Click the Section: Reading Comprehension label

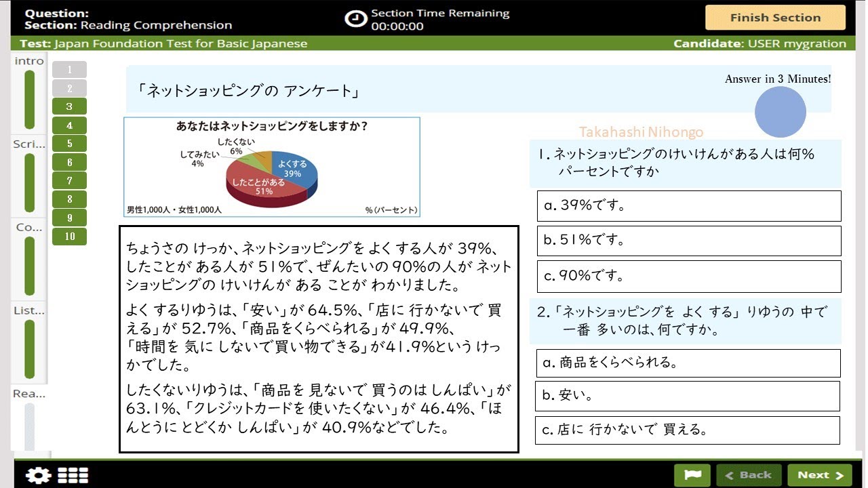pos(128,25)
